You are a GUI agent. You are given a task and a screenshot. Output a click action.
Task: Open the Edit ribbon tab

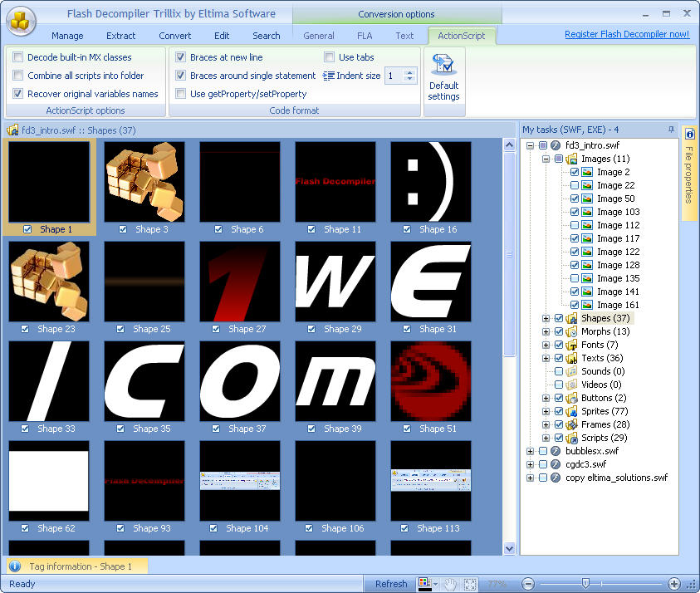point(222,36)
